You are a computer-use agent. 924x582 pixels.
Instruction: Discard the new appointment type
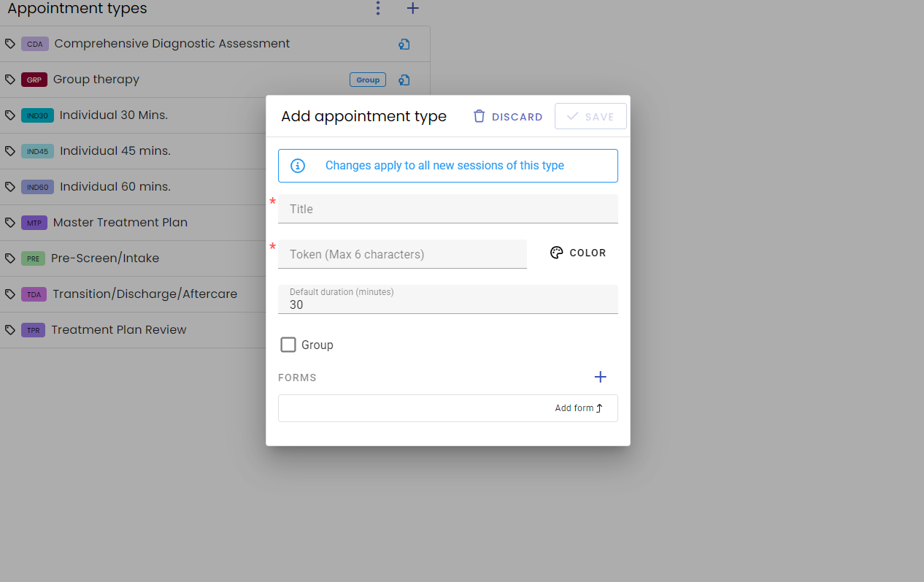tap(508, 117)
